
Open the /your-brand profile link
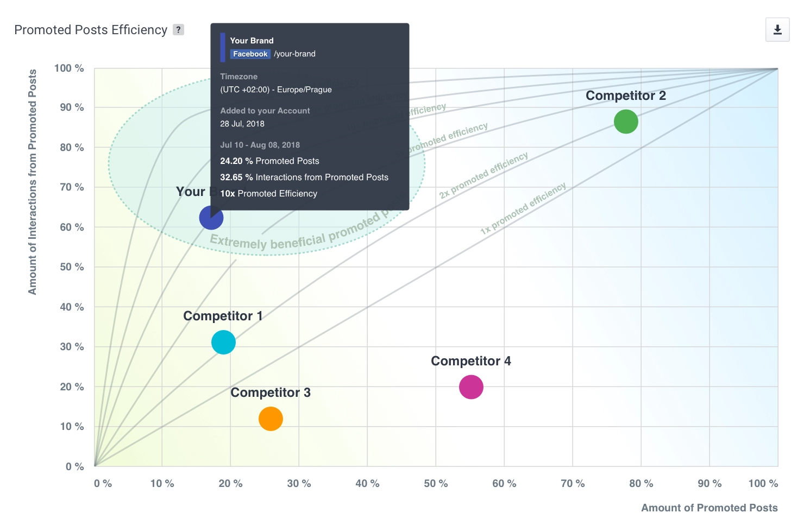coord(294,54)
